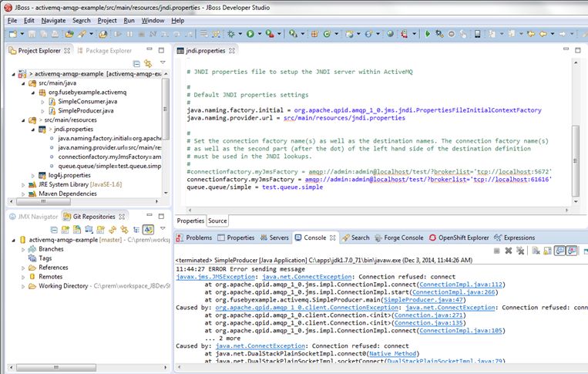The height and width of the screenshot is (374, 588).
Task: Click javax.jms.JMSException link in console
Action: pyautogui.click(x=216, y=277)
